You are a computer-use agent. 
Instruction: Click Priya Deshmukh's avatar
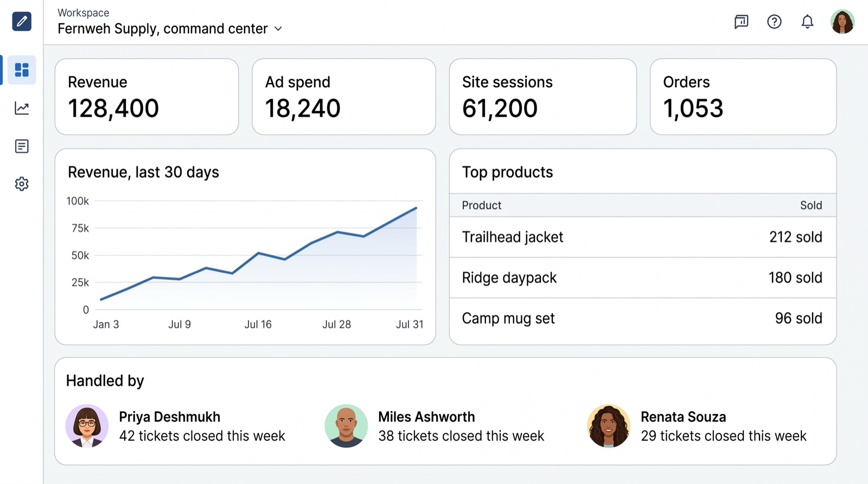coord(87,425)
